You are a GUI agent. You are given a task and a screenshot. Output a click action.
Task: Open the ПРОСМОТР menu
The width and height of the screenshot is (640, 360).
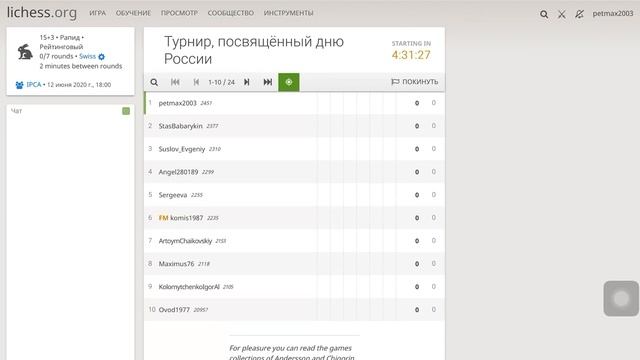tap(179, 13)
